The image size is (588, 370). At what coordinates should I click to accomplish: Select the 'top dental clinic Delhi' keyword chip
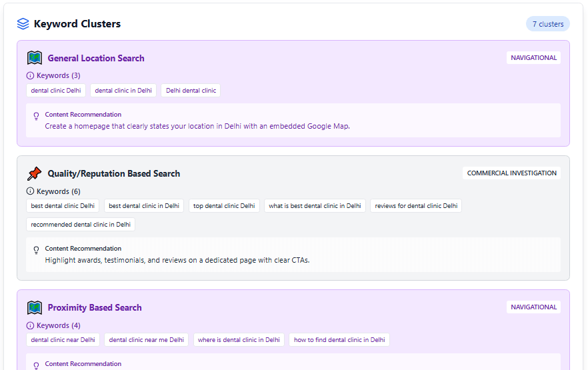(x=224, y=206)
